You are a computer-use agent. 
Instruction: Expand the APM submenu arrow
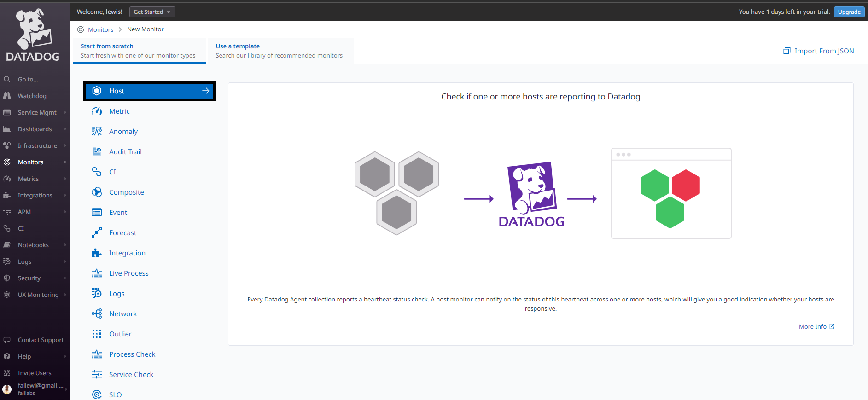point(65,212)
